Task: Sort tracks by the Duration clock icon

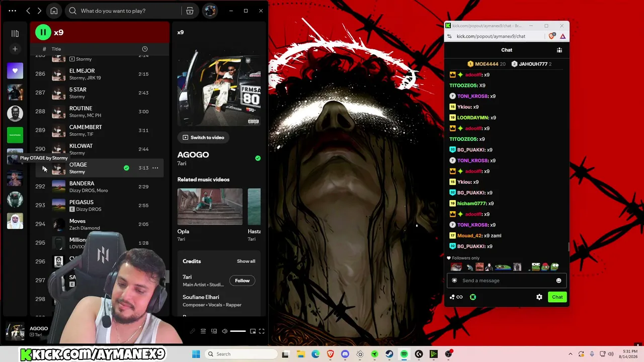Action: click(145, 49)
